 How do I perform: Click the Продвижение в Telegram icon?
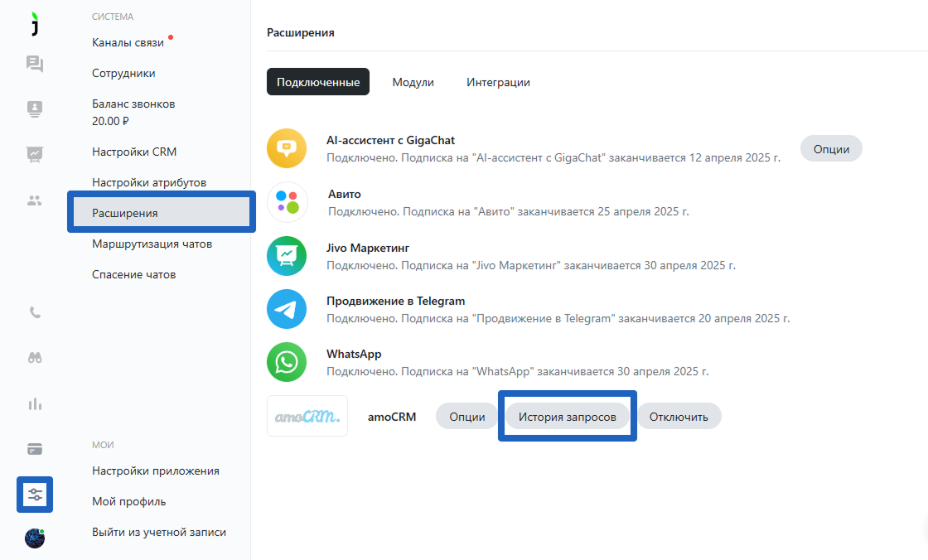(x=287, y=309)
